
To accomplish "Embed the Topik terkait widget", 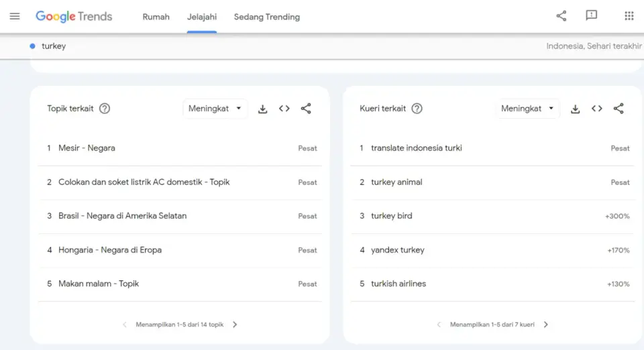I will point(284,109).
